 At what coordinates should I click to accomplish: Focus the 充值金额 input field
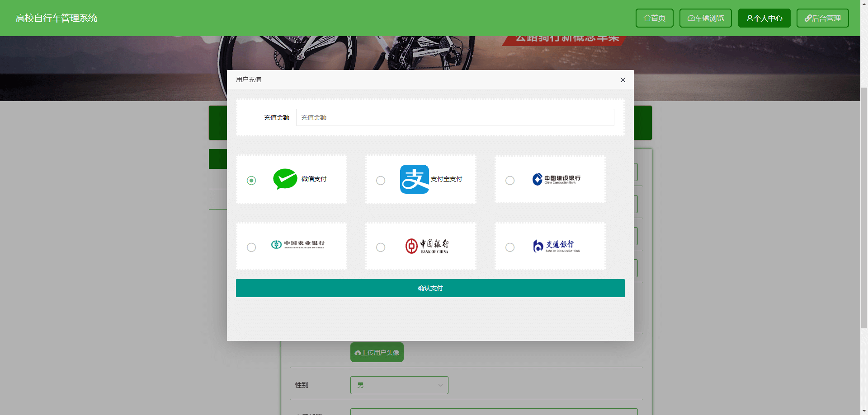tap(455, 117)
